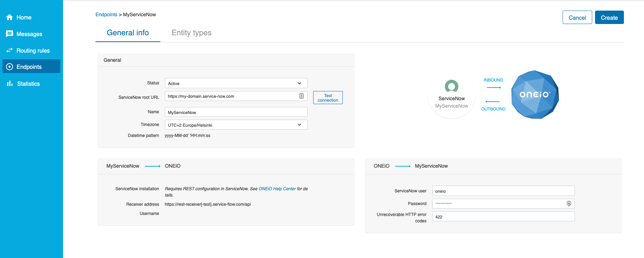Click the ONEiO polygon logo
This screenshot has width=644, height=258.
click(535, 95)
